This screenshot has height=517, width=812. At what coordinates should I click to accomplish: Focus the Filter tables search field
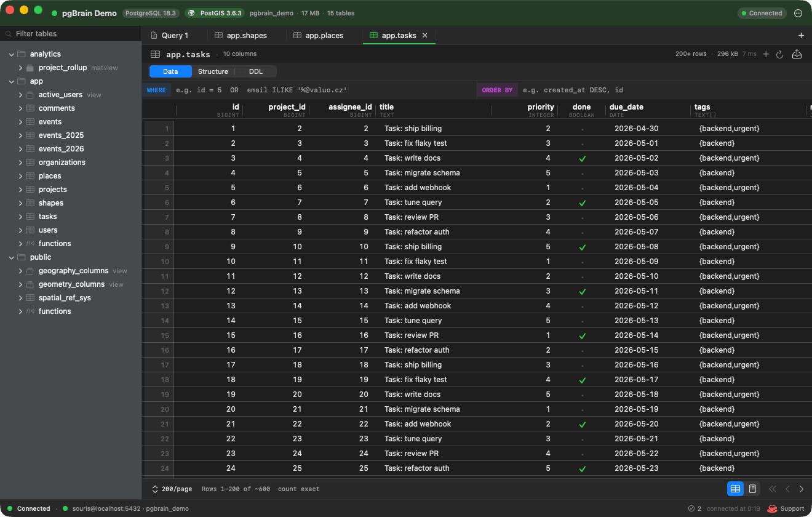point(71,34)
